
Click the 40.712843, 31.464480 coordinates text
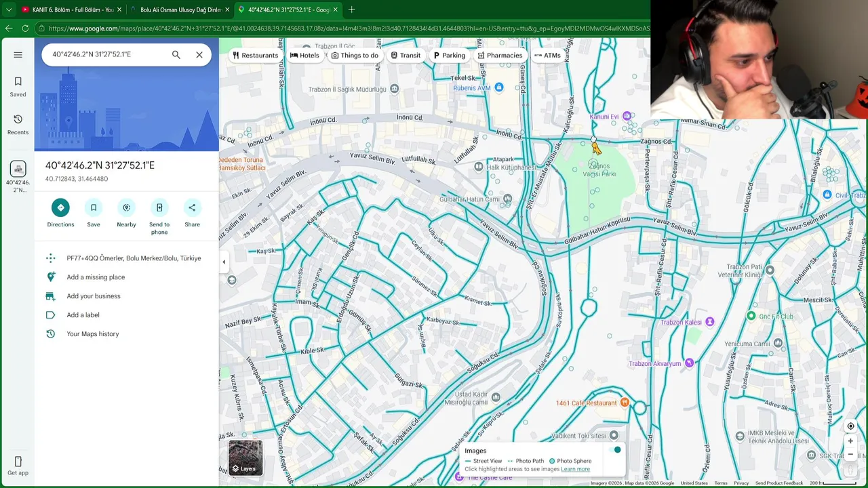pos(77,179)
